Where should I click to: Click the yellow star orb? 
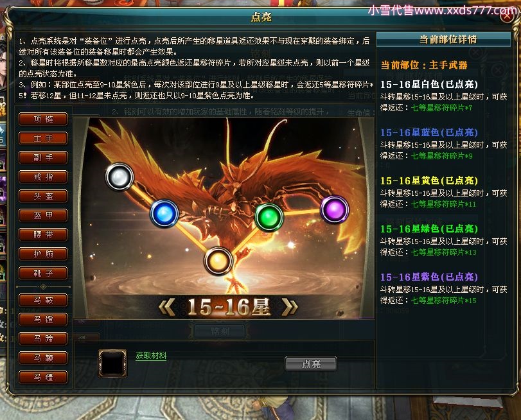(218, 261)
